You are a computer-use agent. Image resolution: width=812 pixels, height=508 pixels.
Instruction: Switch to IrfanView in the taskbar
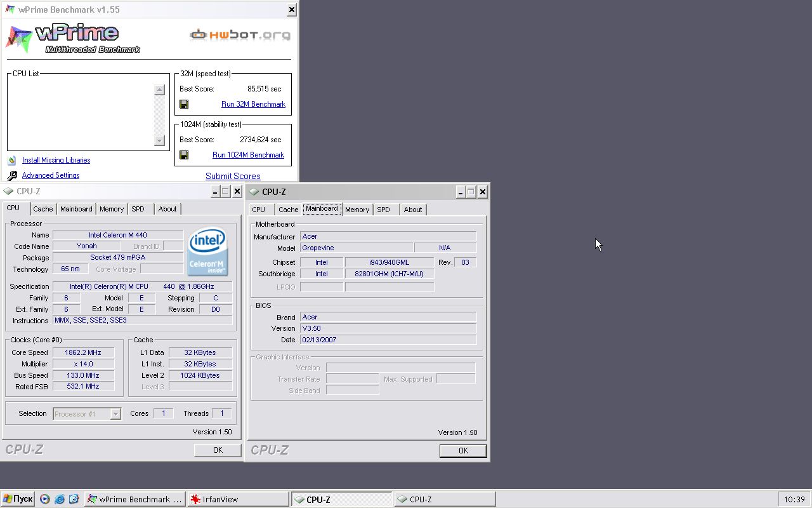click(x=239, y=499)
